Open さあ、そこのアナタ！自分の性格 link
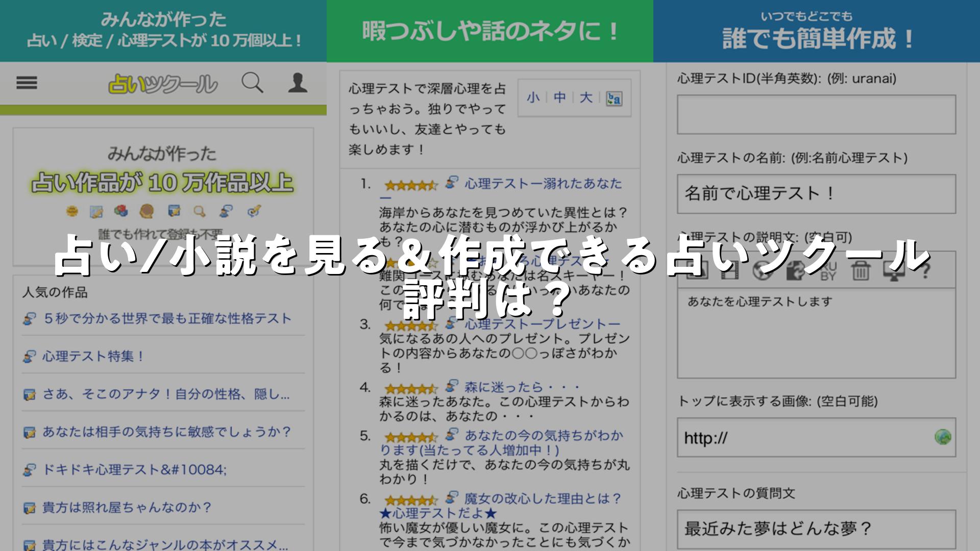This screenshot has width=980, height=551. 166,394
